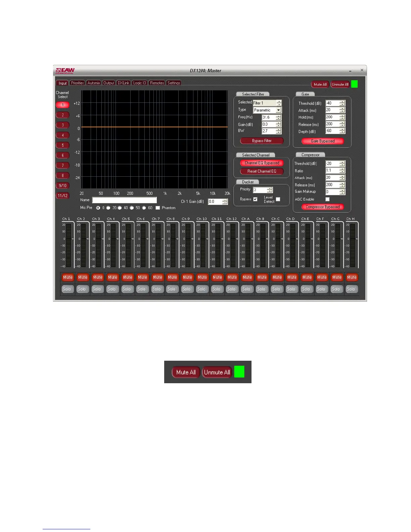Image resolution: width=411 pixels, height=532 pixels.
Task: Step the Selected Filter spinner
Action: [279, 103]
